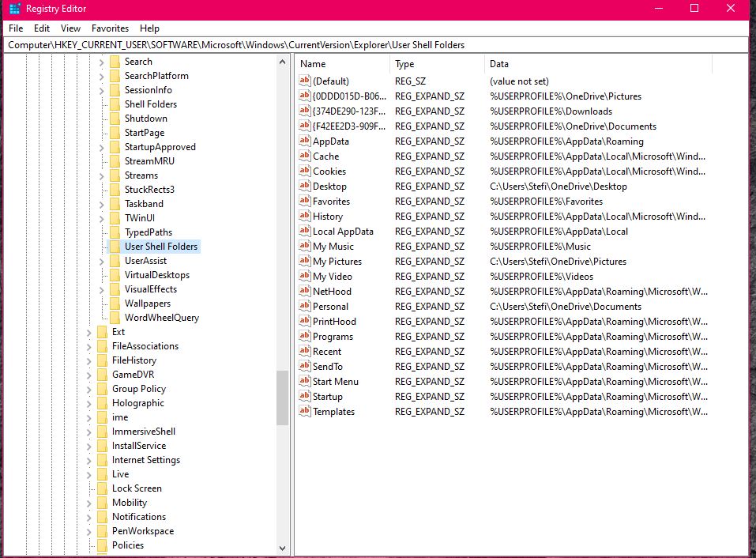Select the VirtualDesktops key

(x=156, y=275)
